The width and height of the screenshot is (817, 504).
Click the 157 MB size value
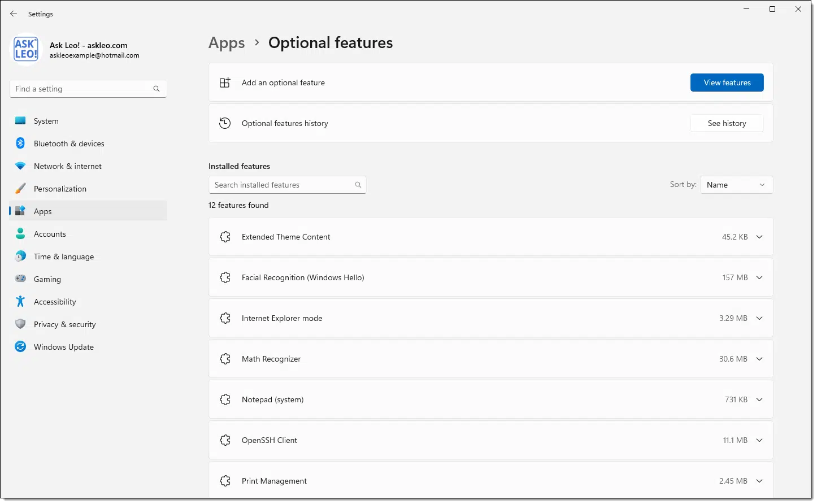click(x=735, y=277)
